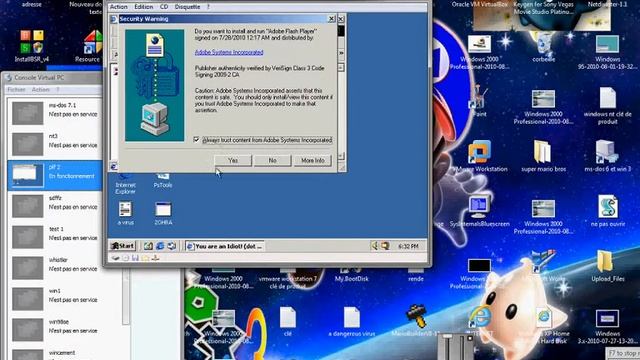Click the 6:32 PM clock
Screen dimensions: 640x360
tap(408, 247)
